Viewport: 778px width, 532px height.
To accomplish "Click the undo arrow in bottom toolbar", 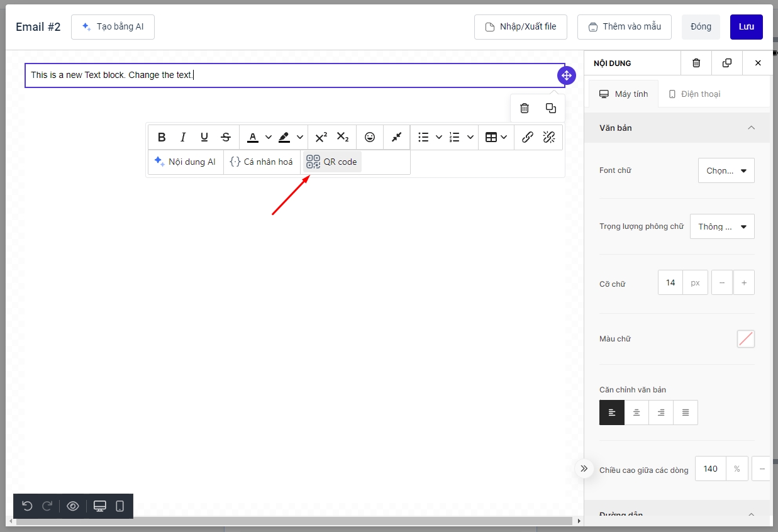I will pyautogui.click(x=27, y=506).
